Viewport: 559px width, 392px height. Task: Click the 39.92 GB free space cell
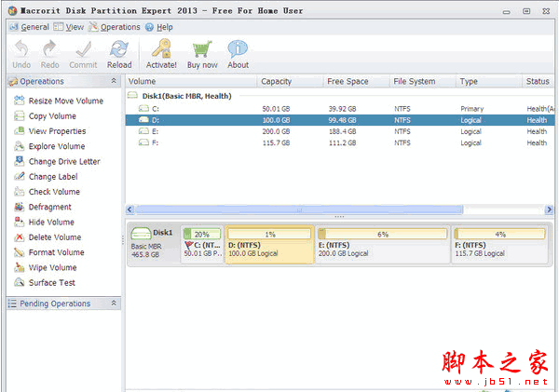tap(342, 109)
